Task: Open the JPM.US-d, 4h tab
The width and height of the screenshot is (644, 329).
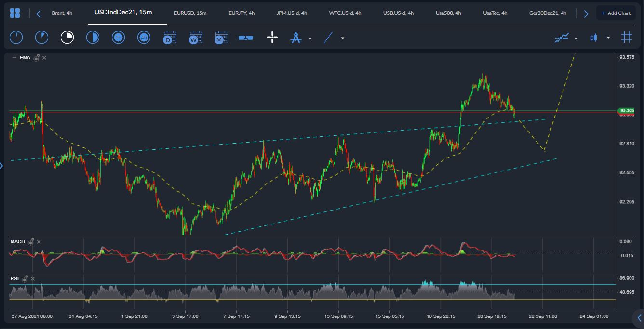Action: coord(292,13)
